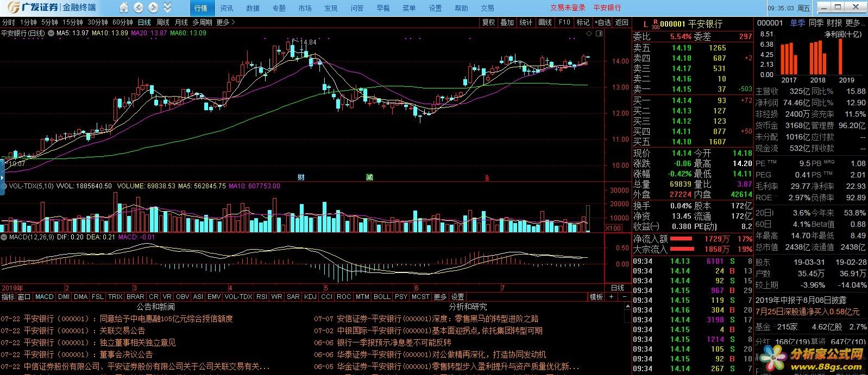Image resolution: width=868 pixels, height=375 pixels.
Task: Open the MA settings dropdown next to 平安银行(日线)
Action: 51,33
